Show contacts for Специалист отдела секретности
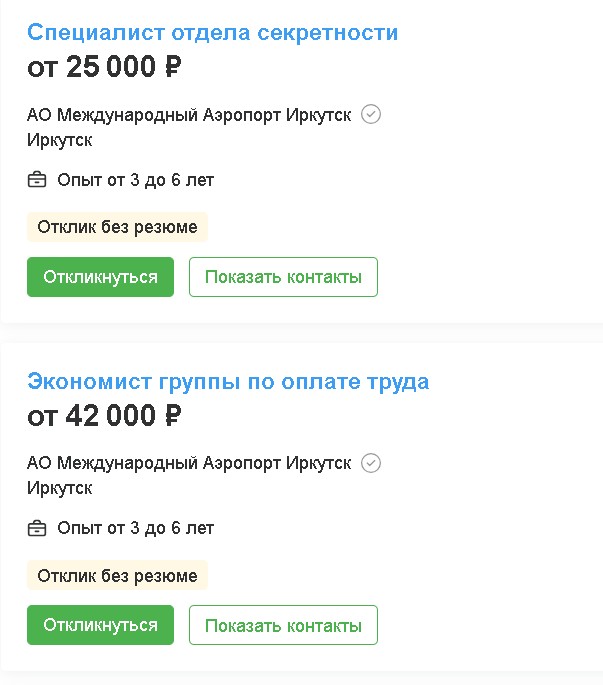The width and height of the screenshot is (603, 685). [x=283, y=277]
